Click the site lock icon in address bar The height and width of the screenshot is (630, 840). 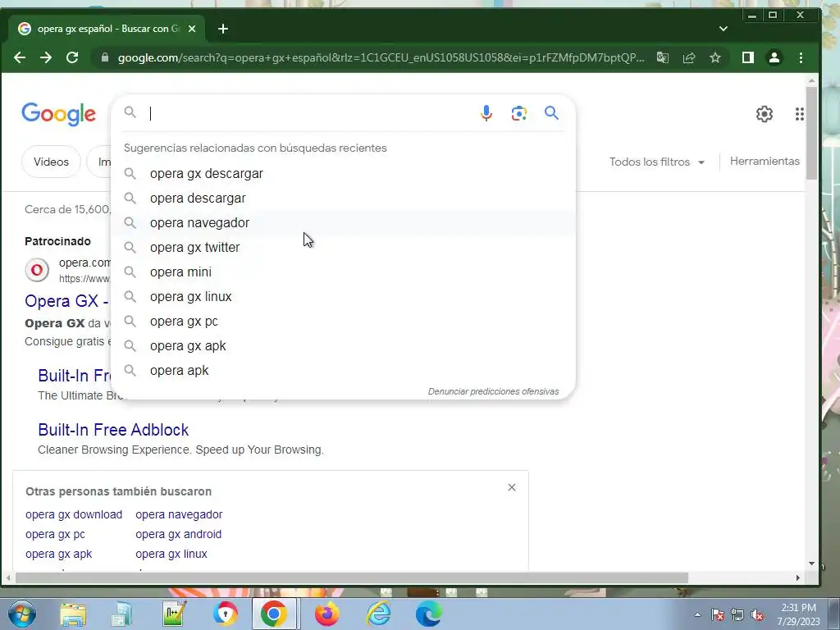click(x=105, y=57)
